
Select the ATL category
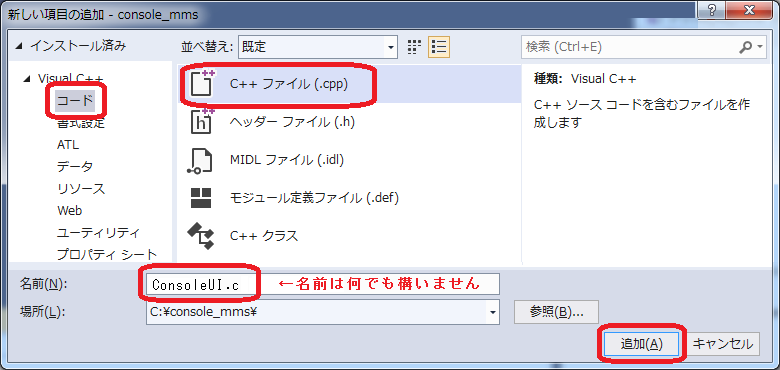(x=68, y=145)
